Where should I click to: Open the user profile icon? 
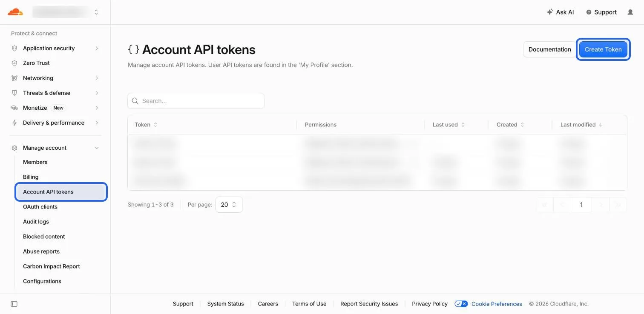(630, 12)
